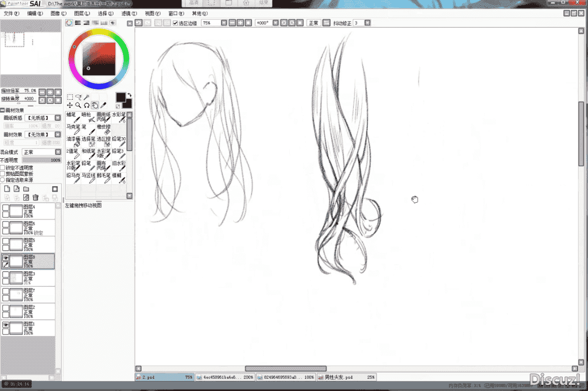The height and width of the screenshot is (391, 588).
Task: Open the 滤镜 menu
Action: coord(129,13)
